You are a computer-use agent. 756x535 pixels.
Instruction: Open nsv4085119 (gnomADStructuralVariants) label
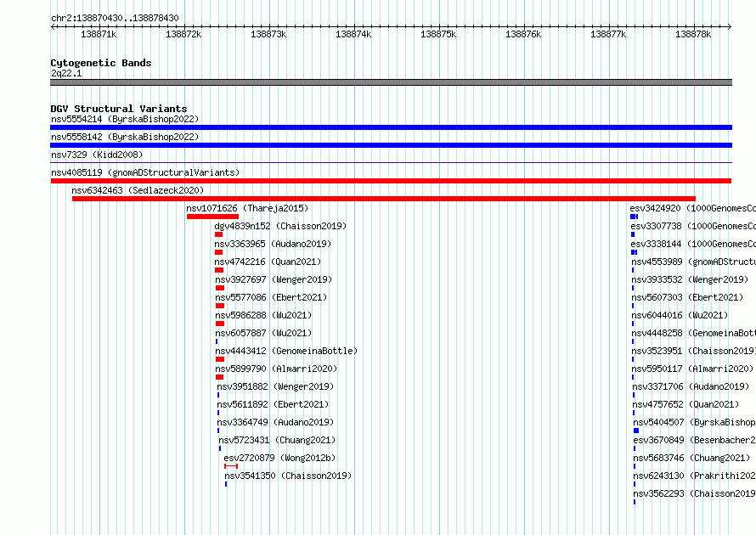click(x=145, y=172)
